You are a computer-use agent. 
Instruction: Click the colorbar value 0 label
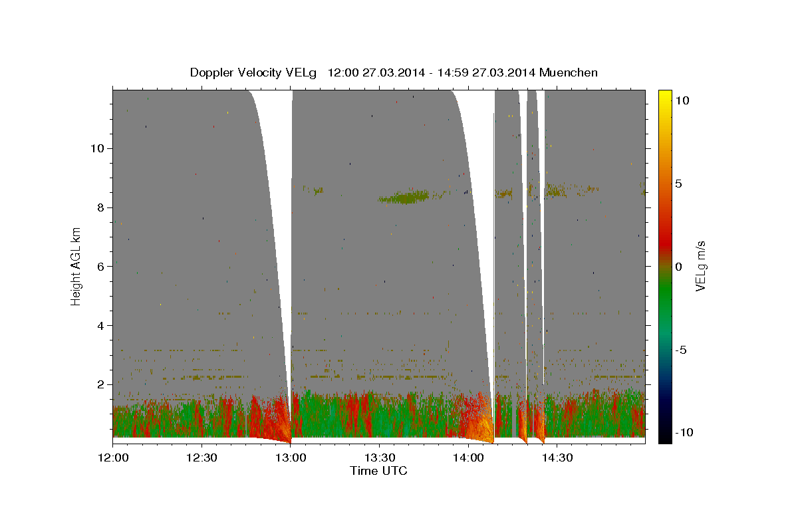click(680, 266)
